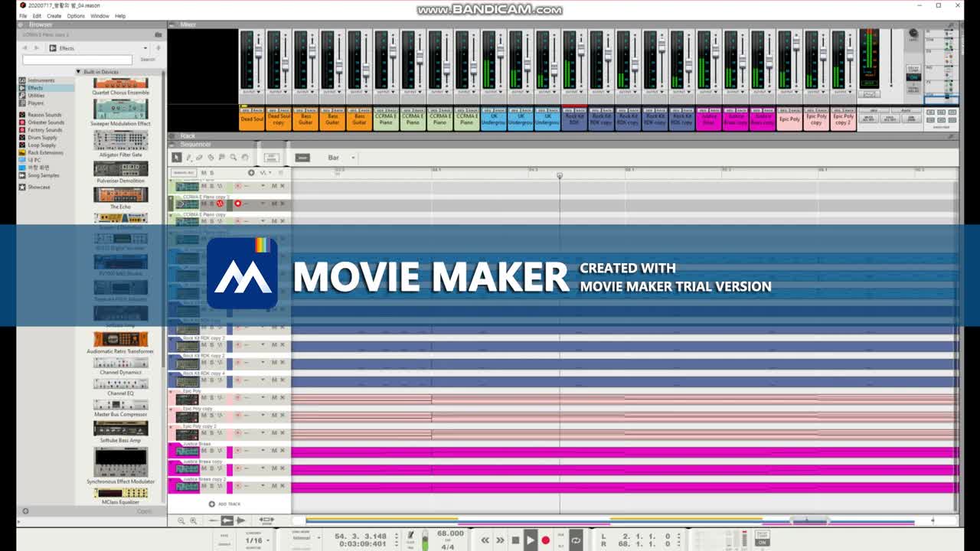The image size is (980, 551).
Task: Toggle record enable on CCRMA E Piano copy 2
Action: tap(237, 204)
